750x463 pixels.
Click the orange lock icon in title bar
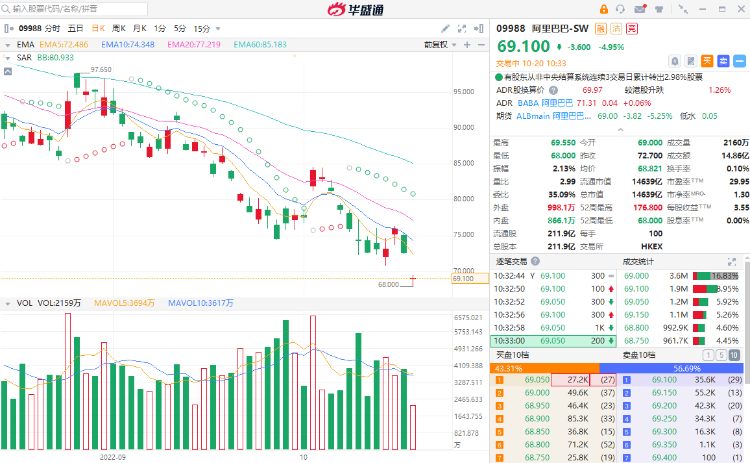point(603,9)
